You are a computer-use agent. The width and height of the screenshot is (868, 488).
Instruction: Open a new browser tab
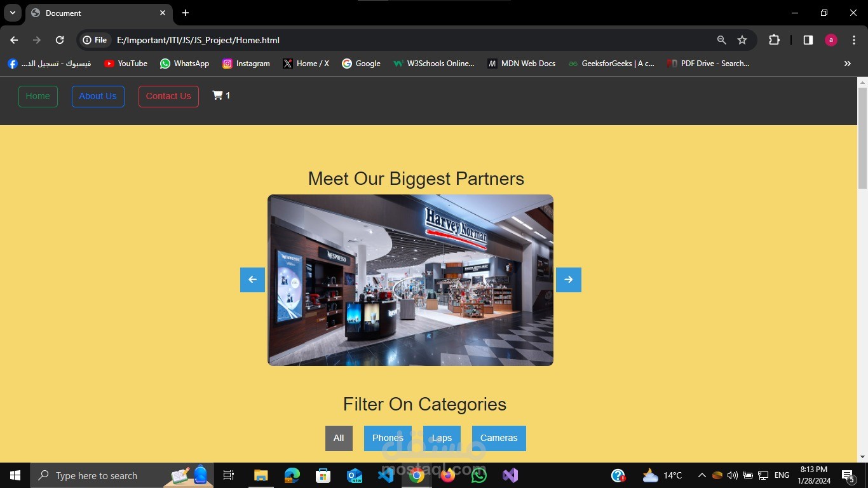[186, 13]
